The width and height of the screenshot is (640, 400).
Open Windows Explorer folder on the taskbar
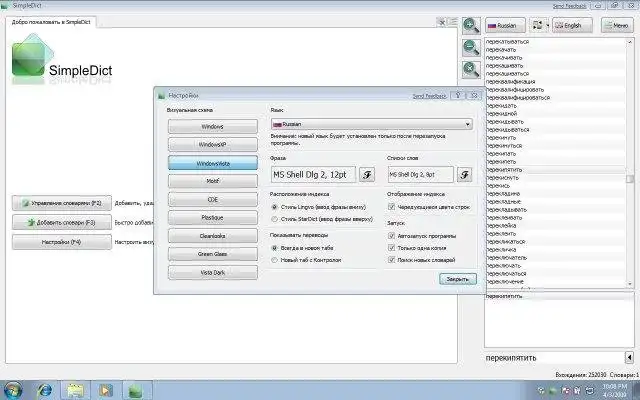point(75,391)
